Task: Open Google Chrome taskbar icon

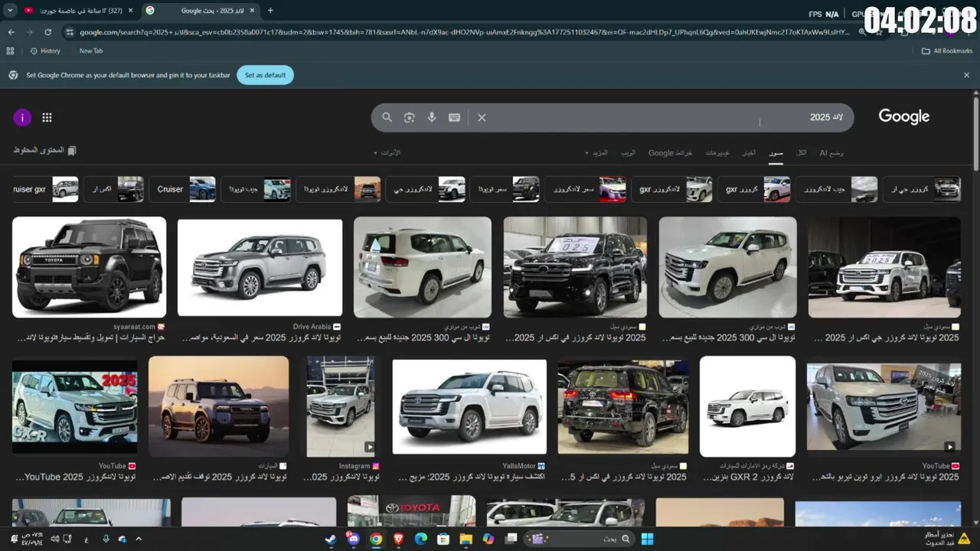Action: (376, 539)
